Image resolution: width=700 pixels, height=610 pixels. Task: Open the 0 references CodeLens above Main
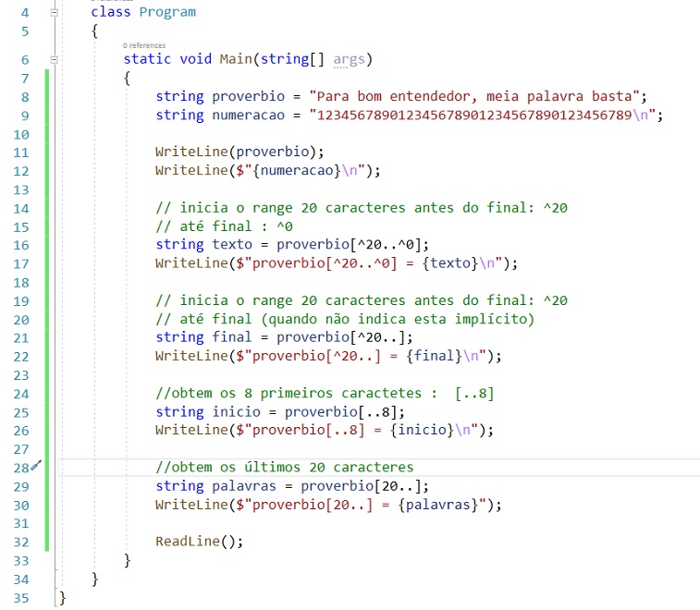point(143,44)
